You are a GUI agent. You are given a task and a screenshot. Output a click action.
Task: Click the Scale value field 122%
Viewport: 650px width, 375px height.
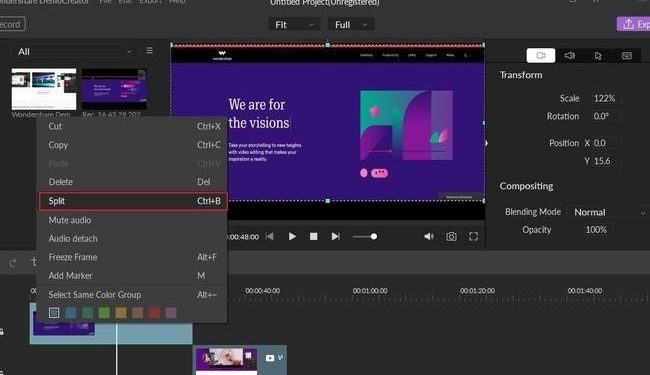click(x=606, y=98)
